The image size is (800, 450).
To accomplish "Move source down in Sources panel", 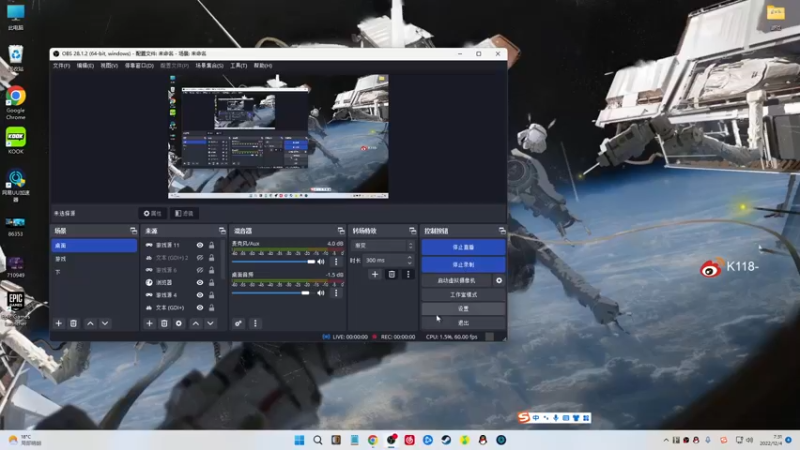I will [x=210, y=323].
